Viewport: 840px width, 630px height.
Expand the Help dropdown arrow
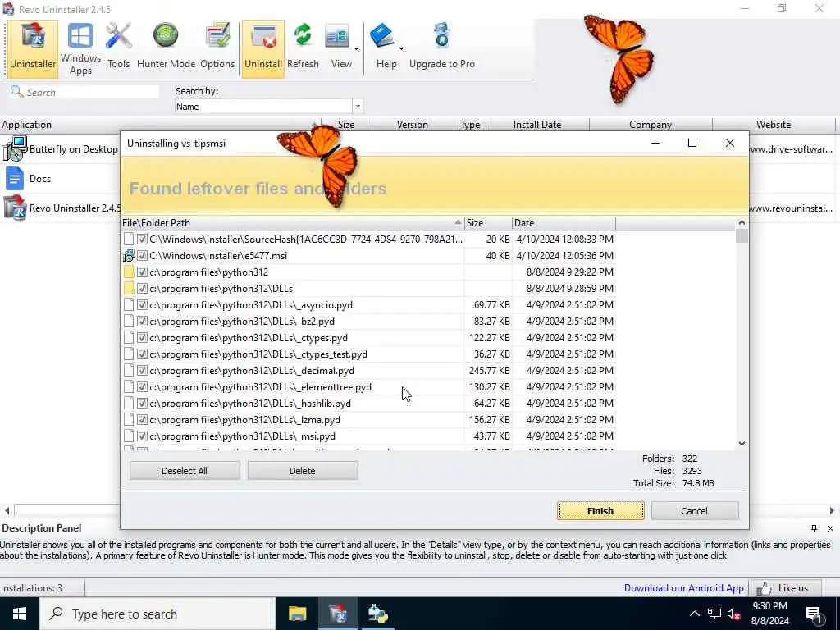401,48
